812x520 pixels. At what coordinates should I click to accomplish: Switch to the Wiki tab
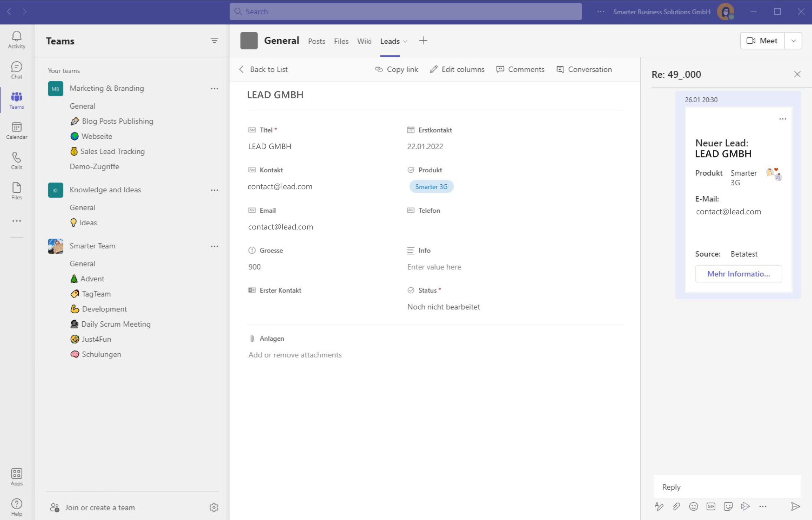[x=364, y=41]
